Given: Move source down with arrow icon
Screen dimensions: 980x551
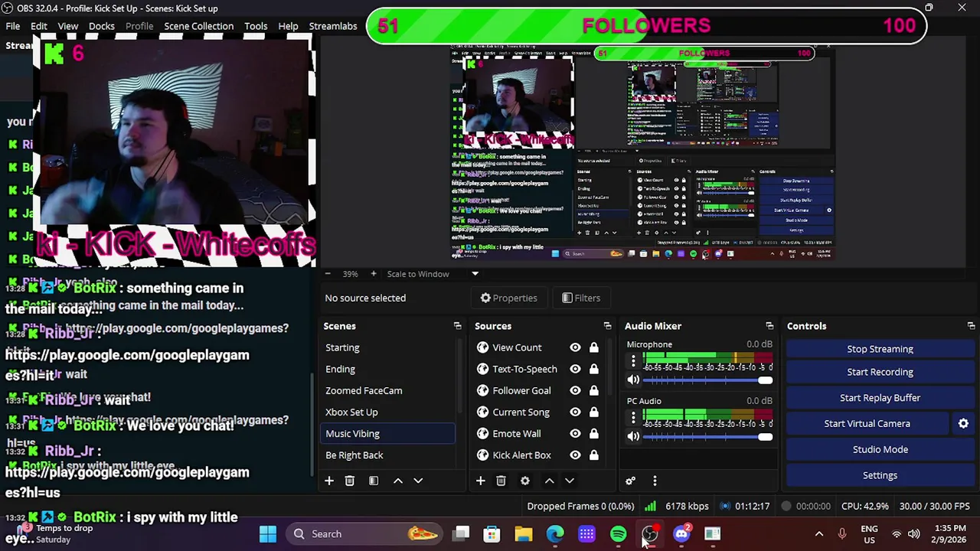Looking at the screenshot, I should pos(570,481).
